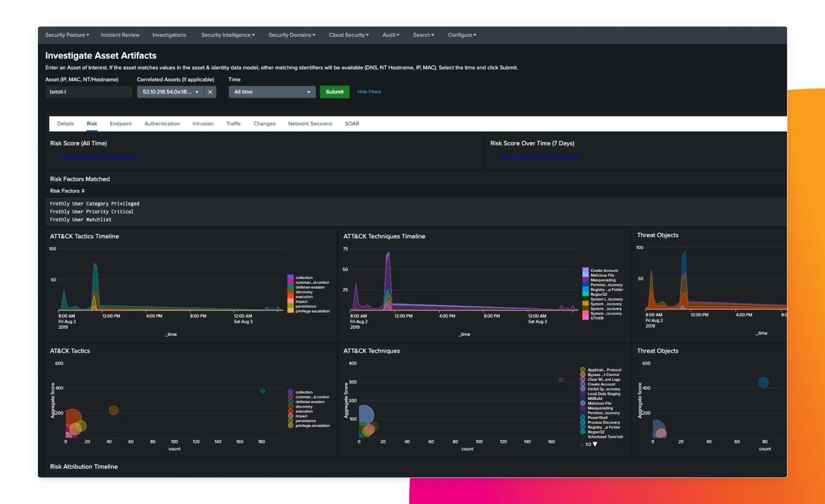Click the Create Account color swatch
The width and height of the screenshot is (825, 504).
pos(585,270)
